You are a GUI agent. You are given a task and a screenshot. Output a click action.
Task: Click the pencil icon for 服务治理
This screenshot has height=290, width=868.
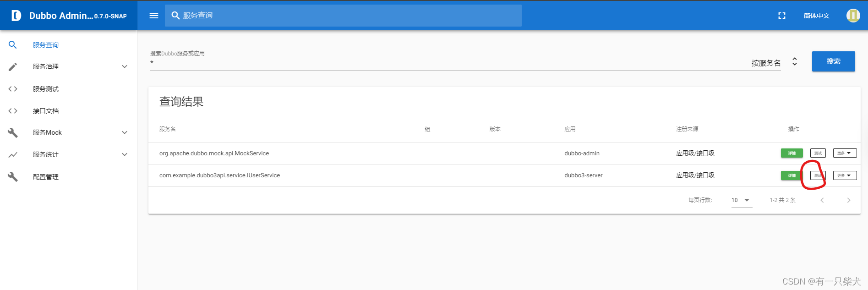tap(13, 67)
